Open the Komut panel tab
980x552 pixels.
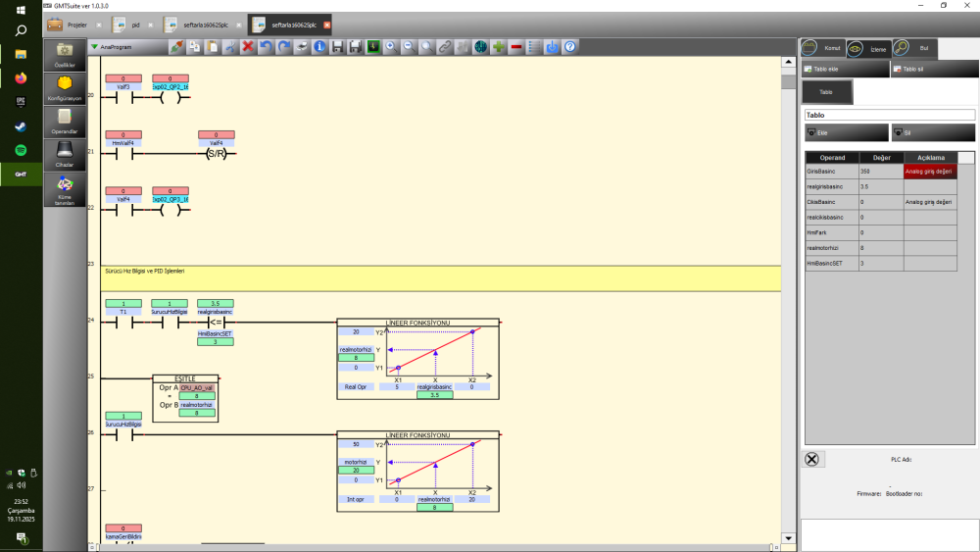(822, 47)
